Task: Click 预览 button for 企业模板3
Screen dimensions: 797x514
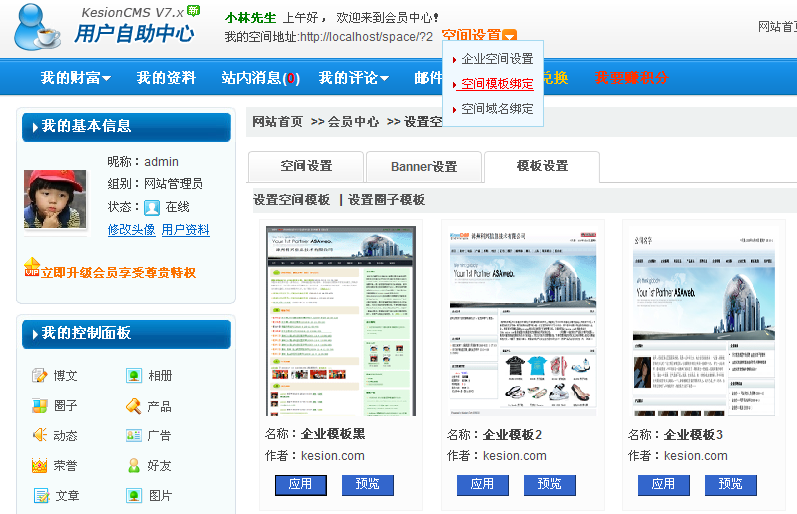Action: click(x=730, y=485)
